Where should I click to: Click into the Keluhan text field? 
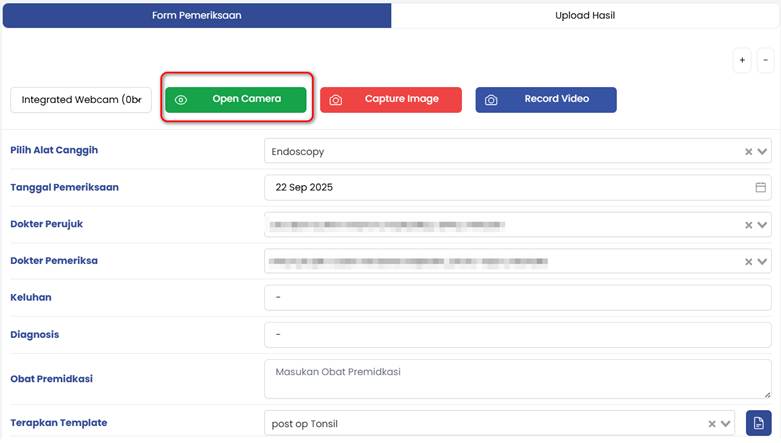coord(517,298)
